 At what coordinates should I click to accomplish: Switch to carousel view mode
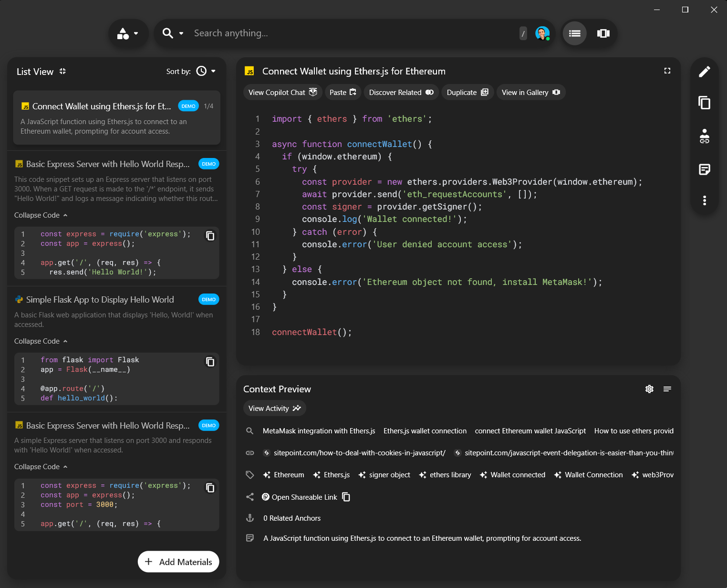pyautogui.click(x=603, y=33)
